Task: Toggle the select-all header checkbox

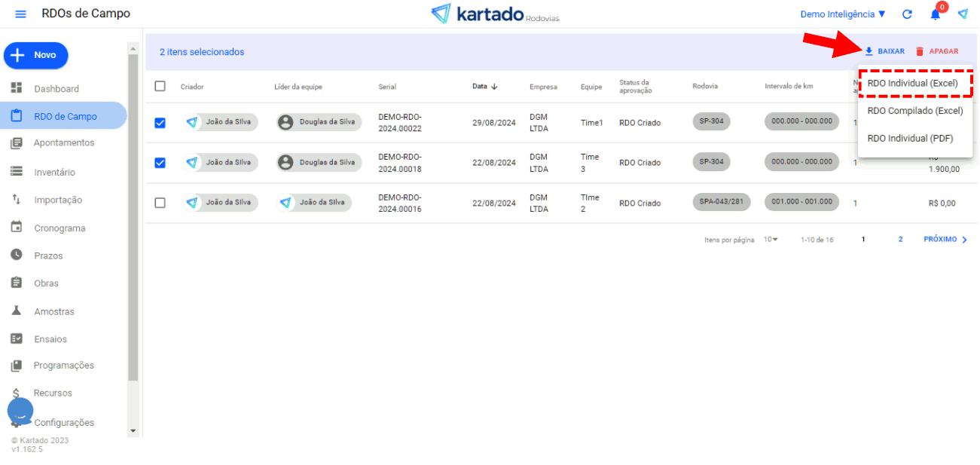Action: coord(160,86)
